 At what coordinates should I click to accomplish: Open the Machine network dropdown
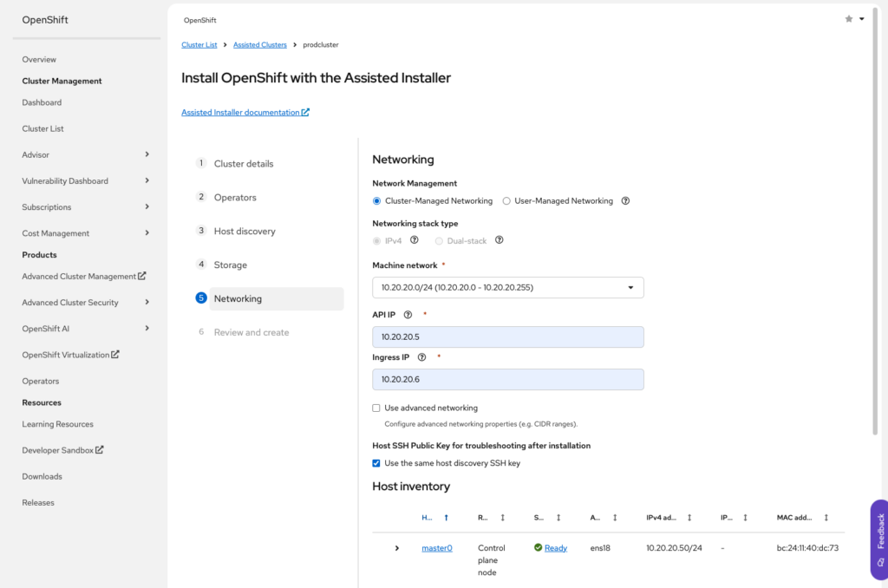tap(507, 288)
